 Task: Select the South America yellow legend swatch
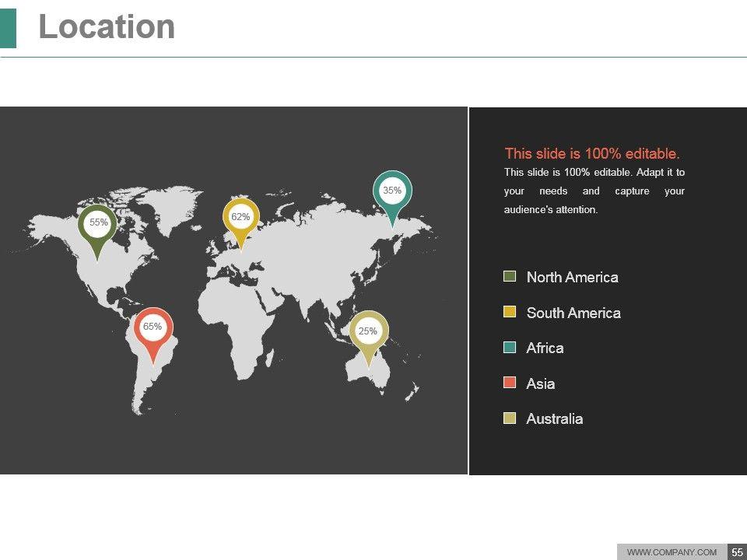click(510, 312)
